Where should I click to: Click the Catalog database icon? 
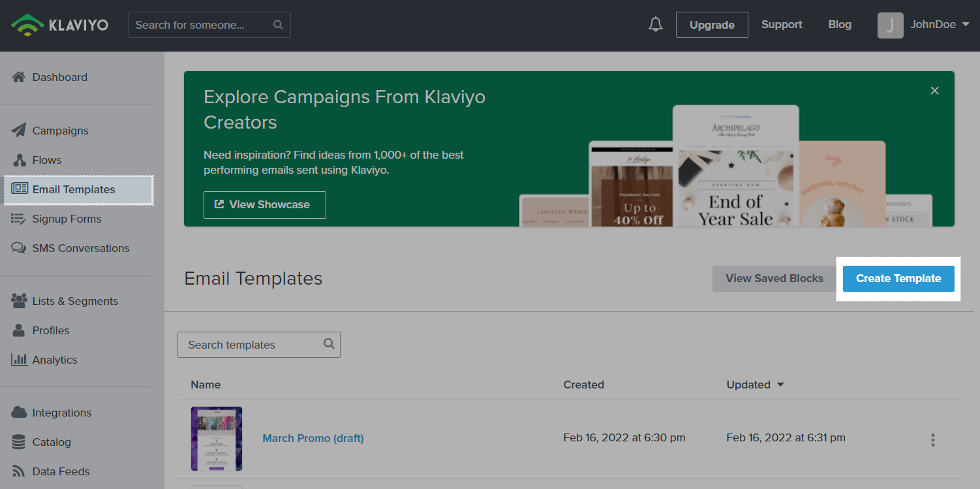(x=19, y=442)
